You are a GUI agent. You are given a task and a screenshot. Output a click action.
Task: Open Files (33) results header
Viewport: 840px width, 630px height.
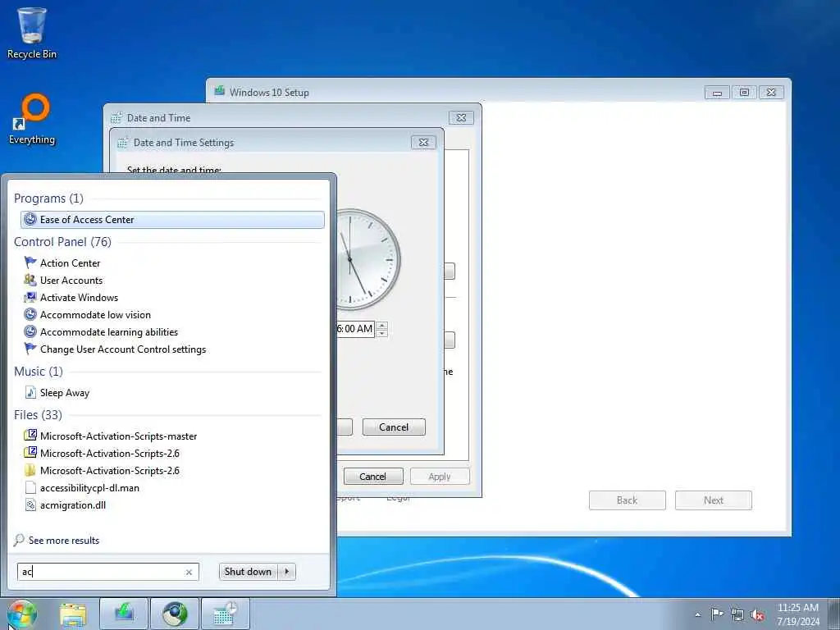point(38,414)
